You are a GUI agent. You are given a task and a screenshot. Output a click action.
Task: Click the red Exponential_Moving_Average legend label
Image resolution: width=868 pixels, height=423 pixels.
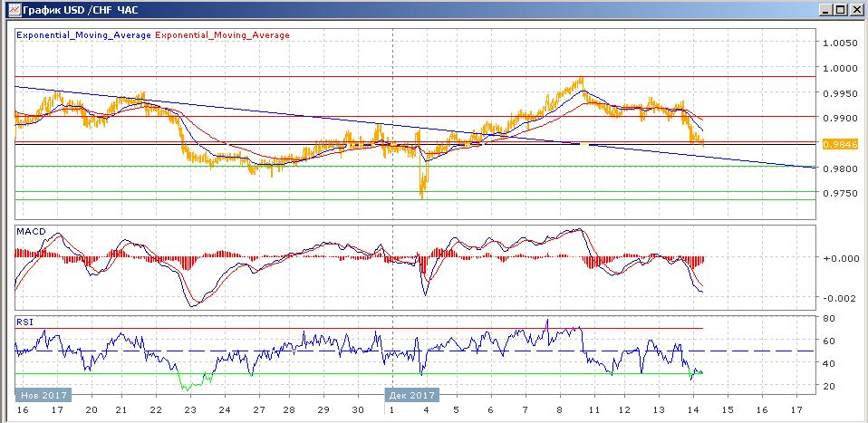click(222, 35)
